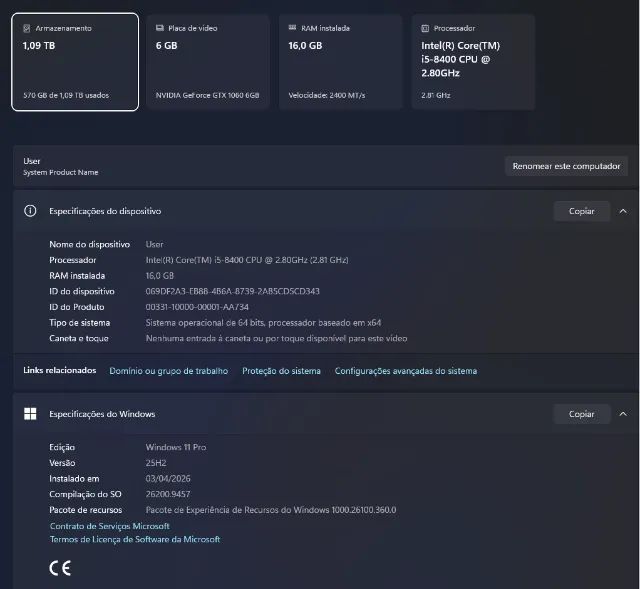Click the storage drive icon in Armazenamento card
This screenshot has width=640, height=589.
point(27,28)
